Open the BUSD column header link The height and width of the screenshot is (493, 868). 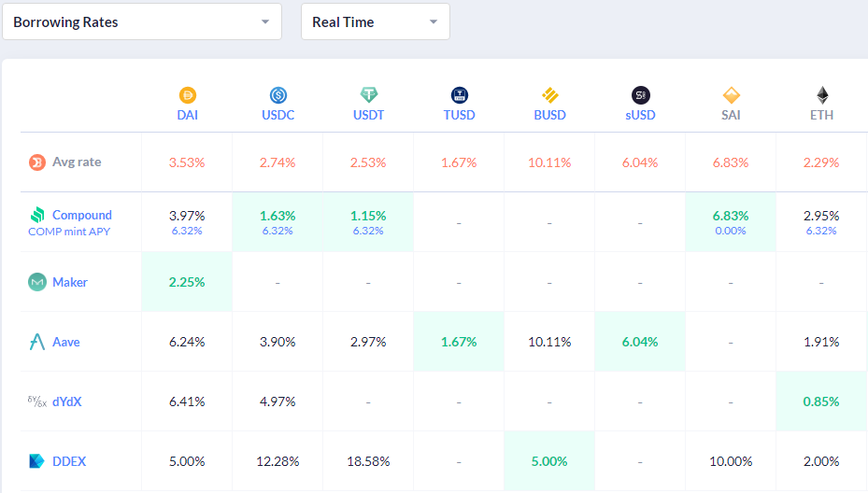(x=549, y=115)
